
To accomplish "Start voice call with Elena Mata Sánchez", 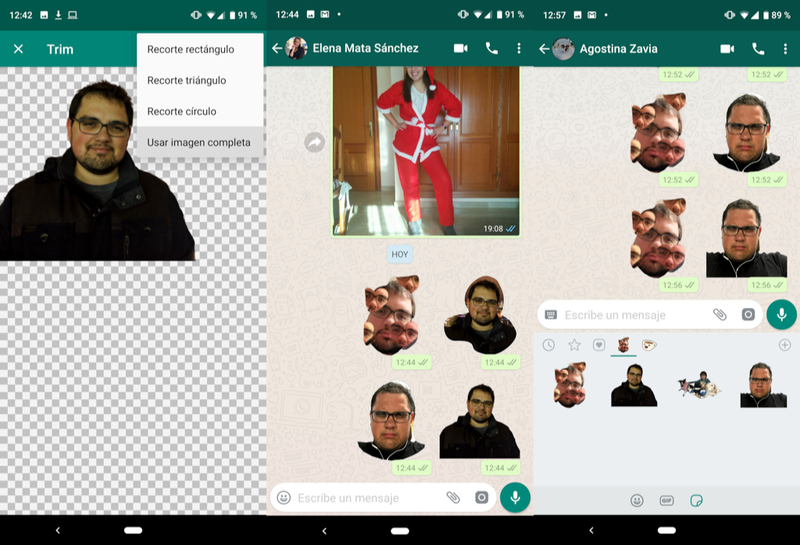I will click(491, 48).
